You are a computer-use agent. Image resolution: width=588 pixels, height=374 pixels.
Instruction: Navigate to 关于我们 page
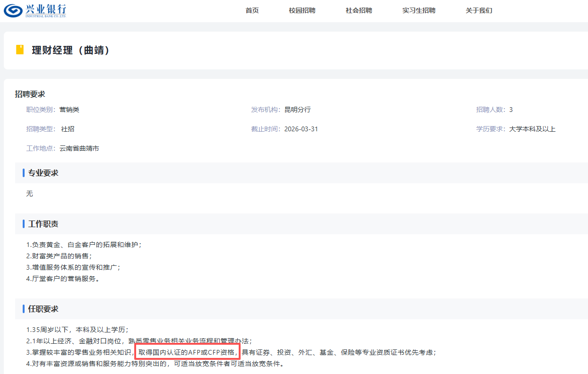(x=479, y=10)
